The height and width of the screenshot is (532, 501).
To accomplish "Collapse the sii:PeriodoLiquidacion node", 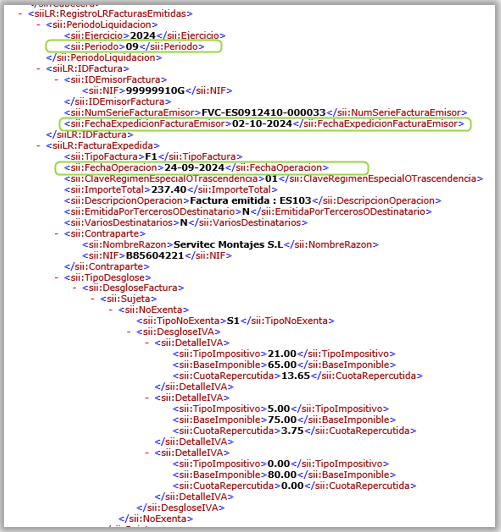I will (38, 25).
